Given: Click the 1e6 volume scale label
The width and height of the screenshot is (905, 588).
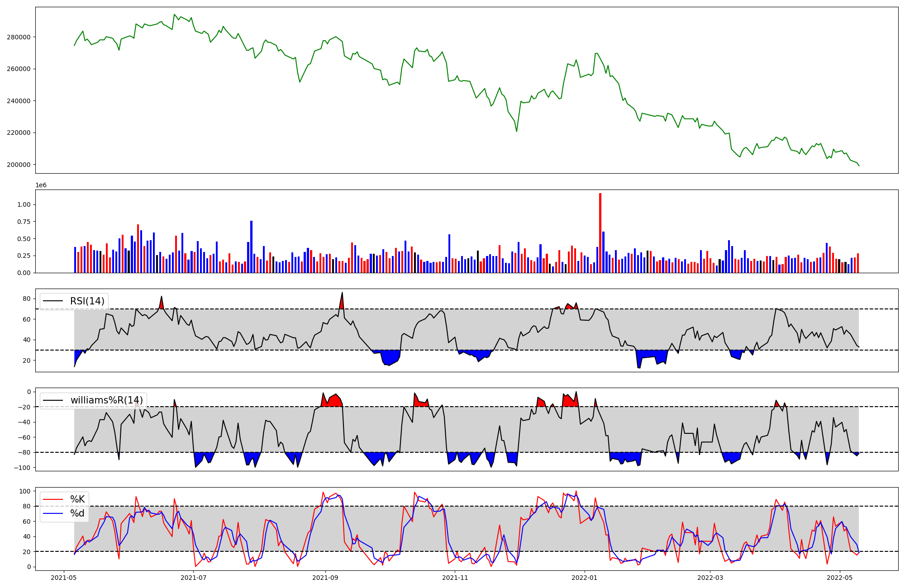Looking at the screenshot, I should coord(41,185).
